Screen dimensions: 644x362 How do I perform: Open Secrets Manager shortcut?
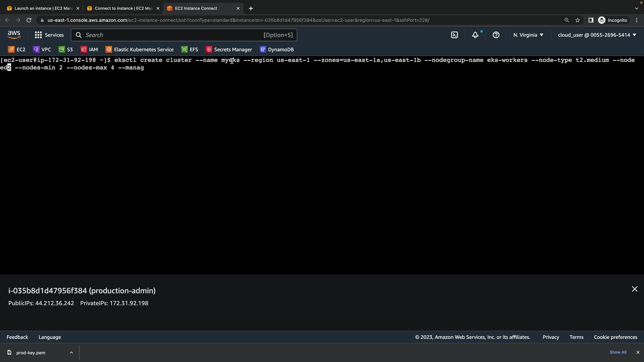click(x=229, y=50)
